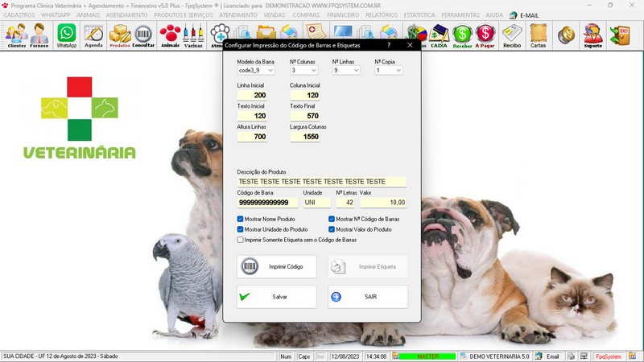Click the Código de Barra field
Screen dimensions: 644x362
click(267, 203)
